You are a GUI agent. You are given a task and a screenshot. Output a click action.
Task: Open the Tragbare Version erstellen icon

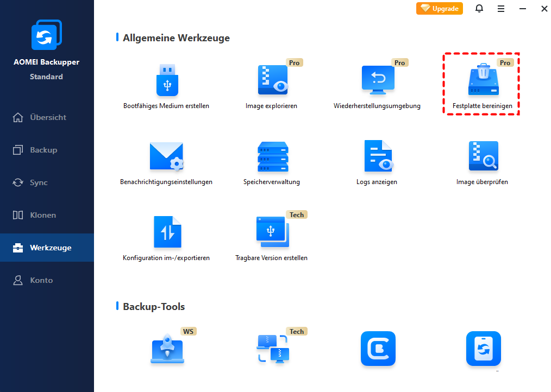(273, 232)
